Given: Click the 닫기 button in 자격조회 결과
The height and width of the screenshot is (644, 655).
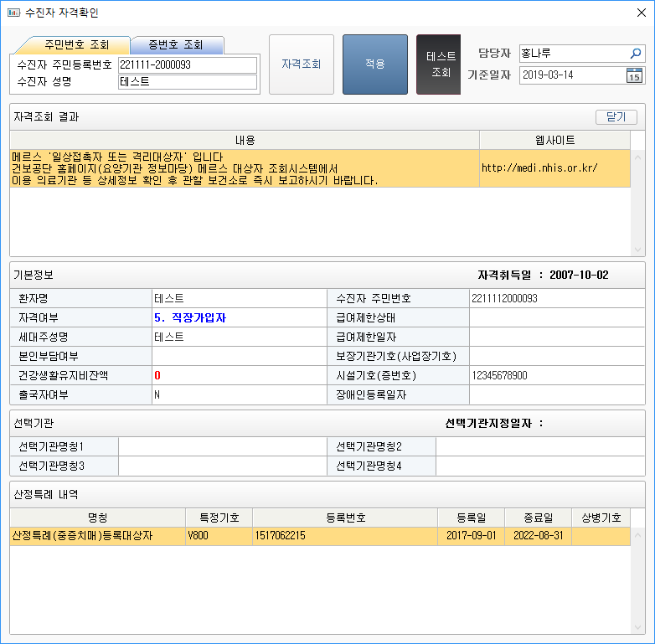Looking at the screenshot, I should tap(616, 117).
